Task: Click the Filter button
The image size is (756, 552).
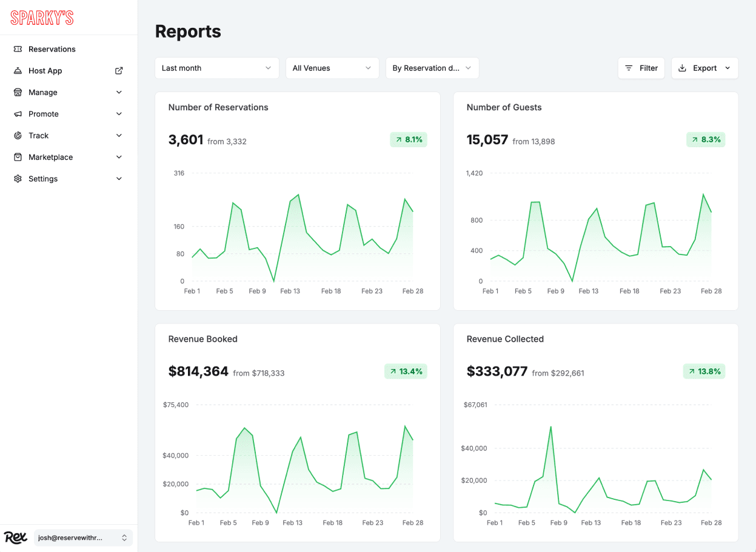Action: [x=641, y=68]
